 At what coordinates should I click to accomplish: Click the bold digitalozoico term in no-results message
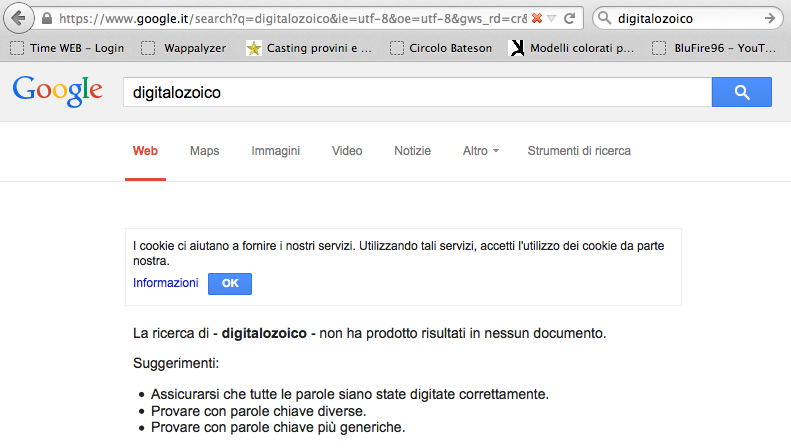point(264,333)
